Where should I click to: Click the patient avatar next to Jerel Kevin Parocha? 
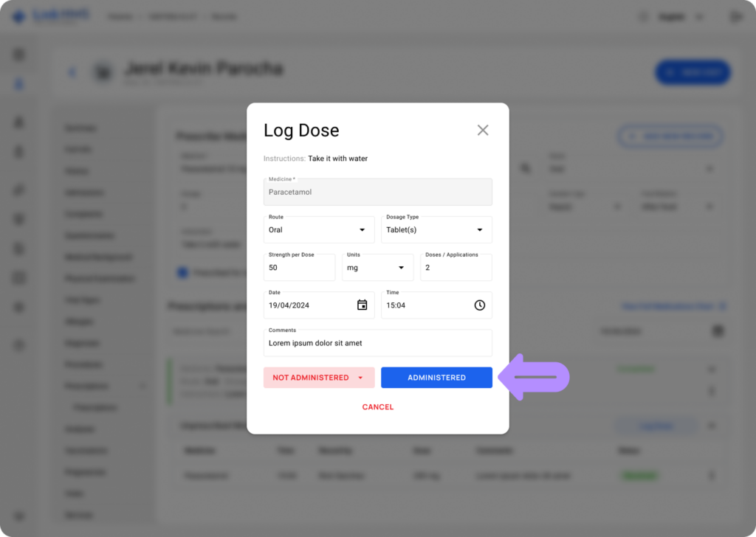click(x=103, y=72)
